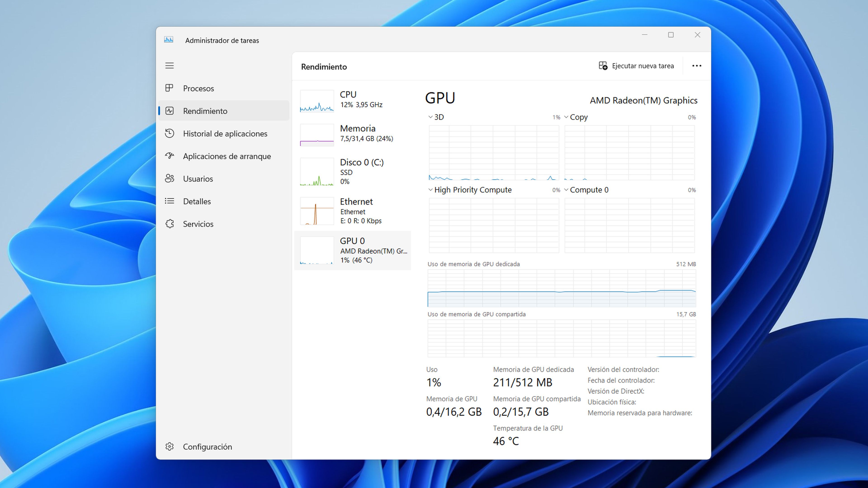
Task: Click the Procesos sidebar icon
Action: (x=170, y=88)
